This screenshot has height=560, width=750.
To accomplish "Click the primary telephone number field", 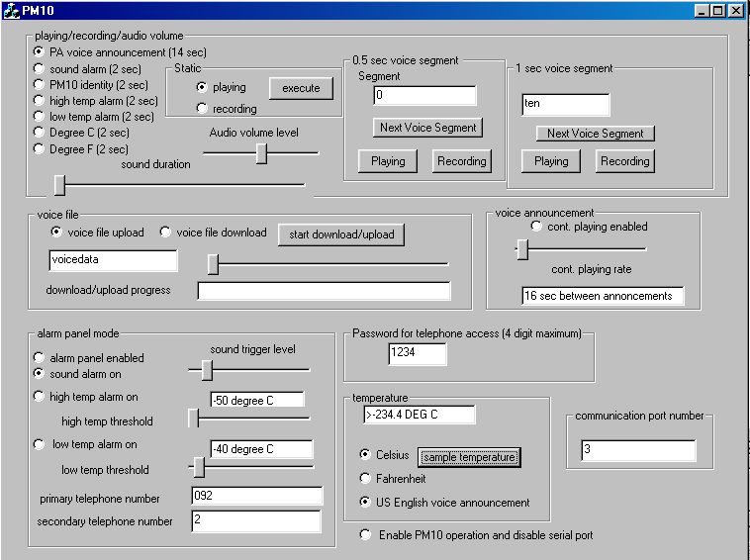I will [x=257, y=496].
